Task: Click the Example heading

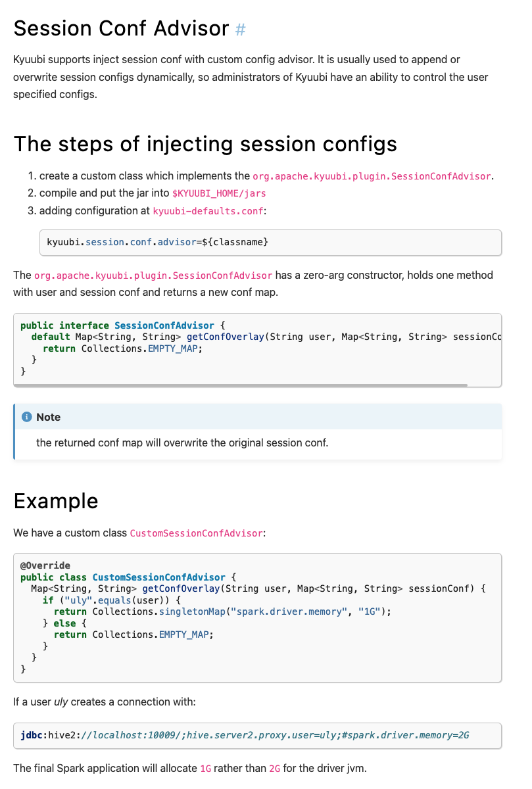Action: point(56,501)
